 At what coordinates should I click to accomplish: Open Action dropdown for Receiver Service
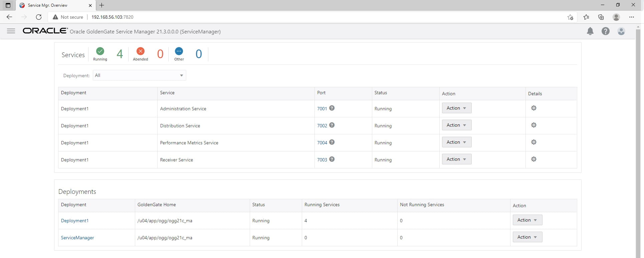pos(457,159)
